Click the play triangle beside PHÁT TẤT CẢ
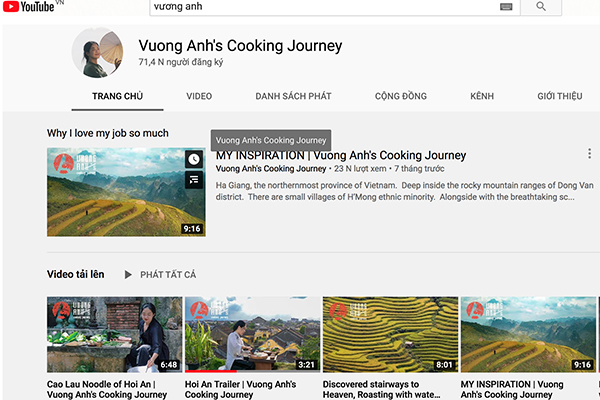This screenshot has width=600, height=400. (128, 274)
